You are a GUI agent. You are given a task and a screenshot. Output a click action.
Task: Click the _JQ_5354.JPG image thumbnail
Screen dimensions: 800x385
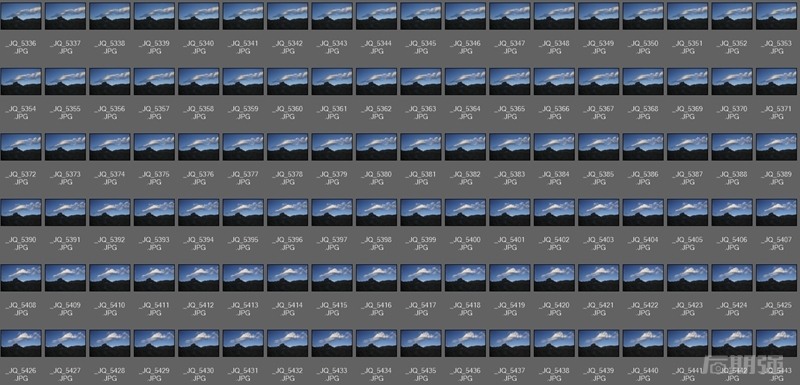pos(21,82)
